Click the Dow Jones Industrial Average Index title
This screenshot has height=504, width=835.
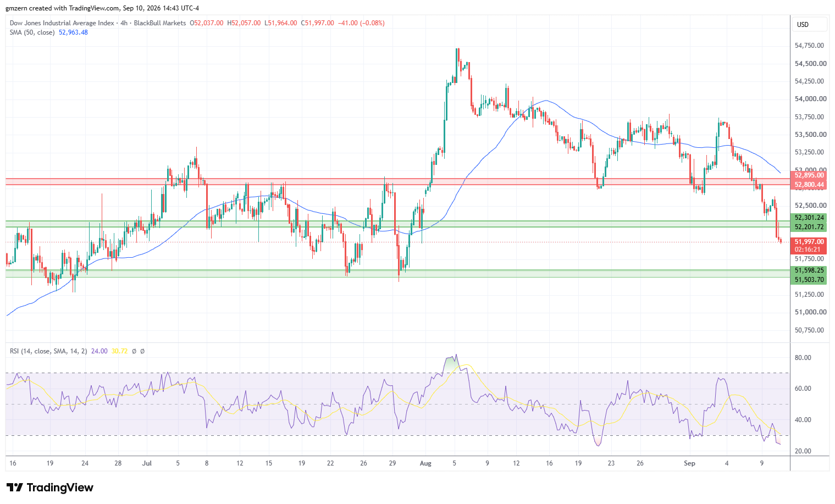point(62,23)
